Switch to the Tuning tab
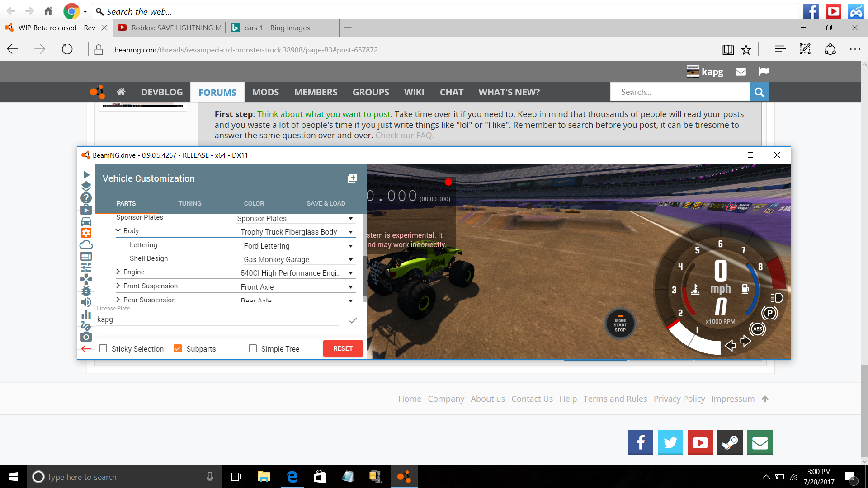This screenshot has height=488, width=868. (x=190, y=203)
